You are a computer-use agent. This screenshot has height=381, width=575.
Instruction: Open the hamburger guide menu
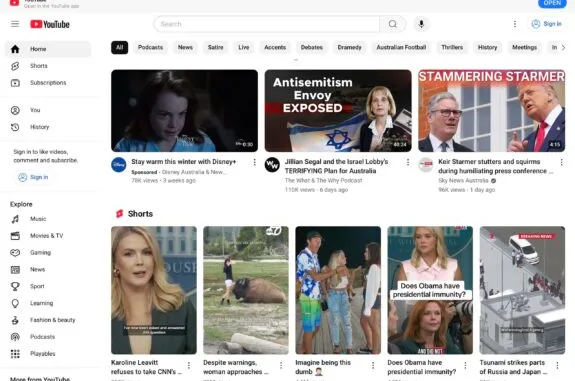coord(15,24)
